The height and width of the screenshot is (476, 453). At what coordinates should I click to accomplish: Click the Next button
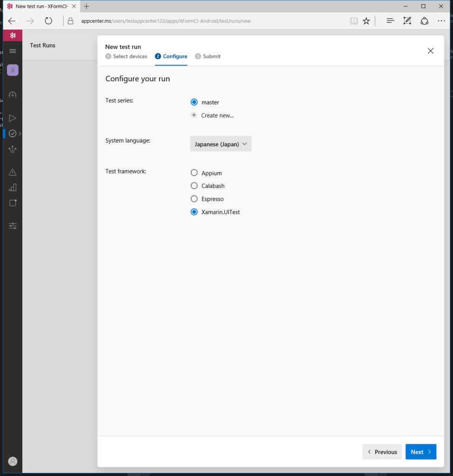click(x=421, y=452)
